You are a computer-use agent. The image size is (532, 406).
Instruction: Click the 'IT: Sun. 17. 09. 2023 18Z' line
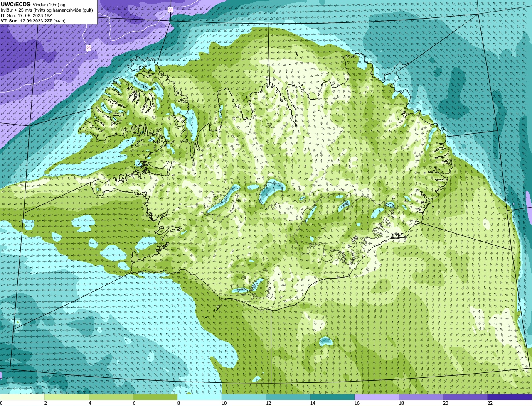(27, 15)
